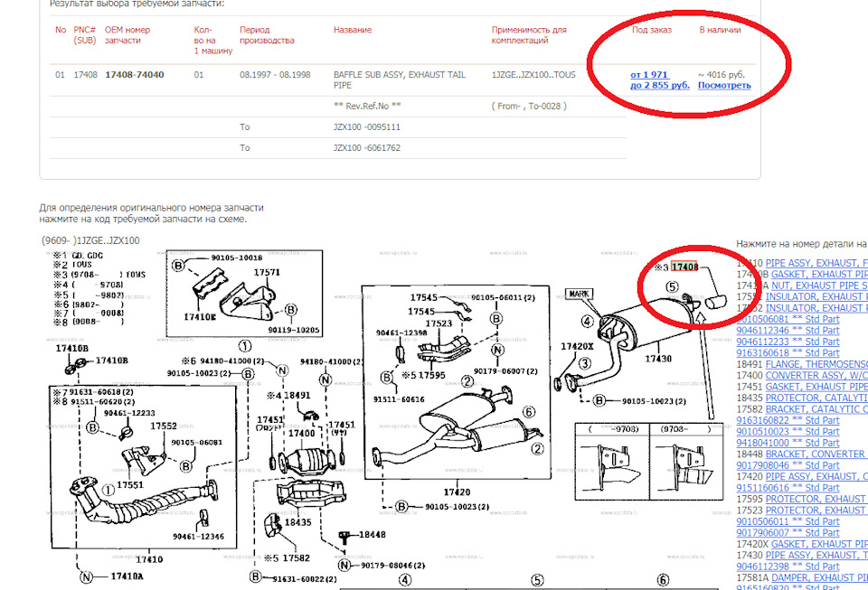Click code 90461-12398 on the diagram
The height and width of the screenshot is (590, 868).
pos(401,332)
